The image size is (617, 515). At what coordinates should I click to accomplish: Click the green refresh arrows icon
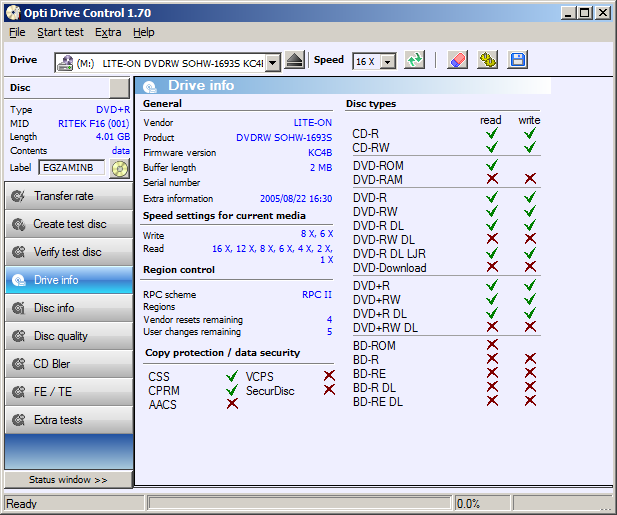point(415,60)
